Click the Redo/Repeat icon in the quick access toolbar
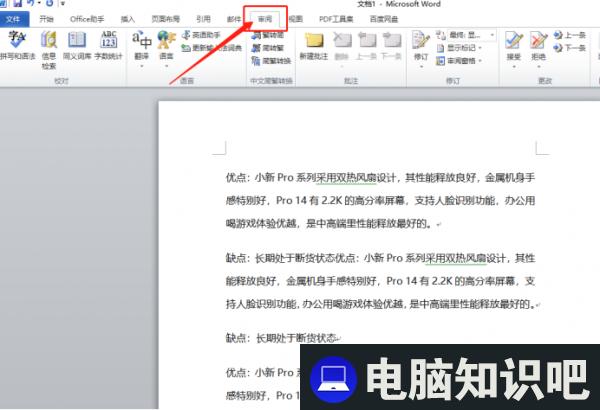 (x=49, y=3)
